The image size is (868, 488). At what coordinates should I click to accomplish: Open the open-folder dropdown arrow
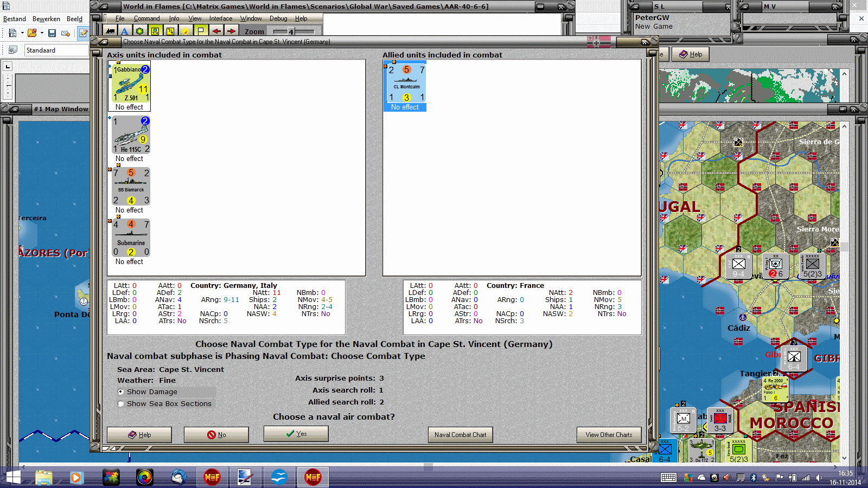tap(42, 33)
